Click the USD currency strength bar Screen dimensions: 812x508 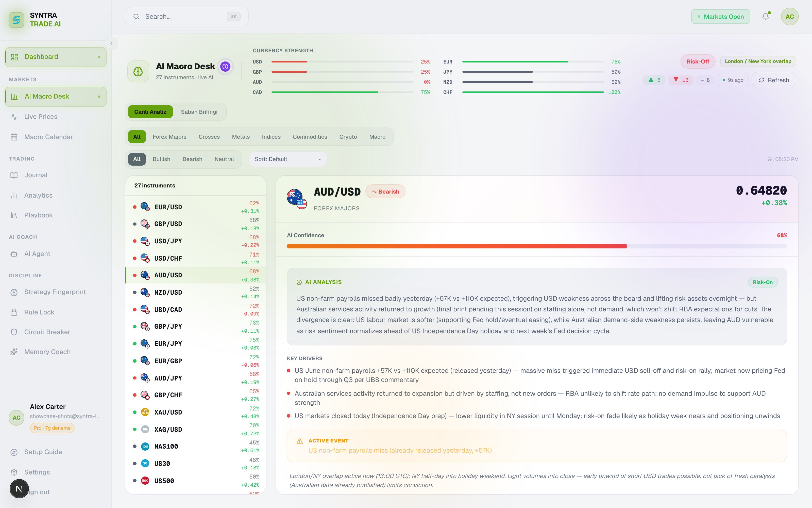[342, 62]
